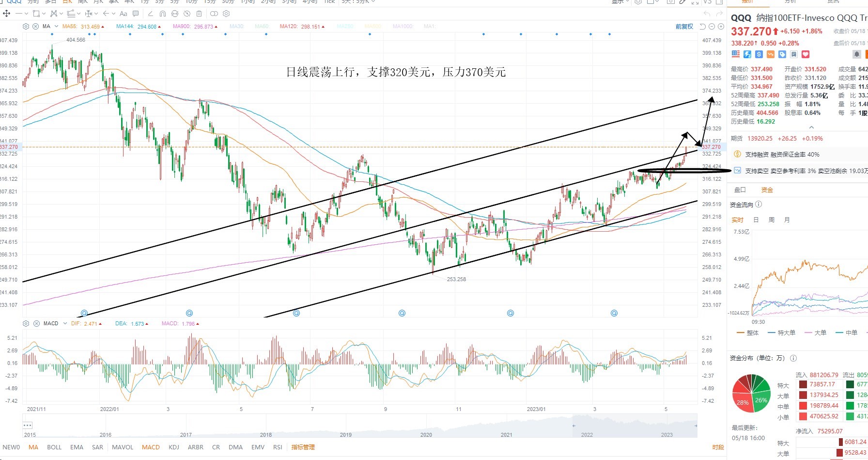Expand the MACD indicator selector dropdown
The height and width of the screenshot is (460, 868).
tap(64, 323)
